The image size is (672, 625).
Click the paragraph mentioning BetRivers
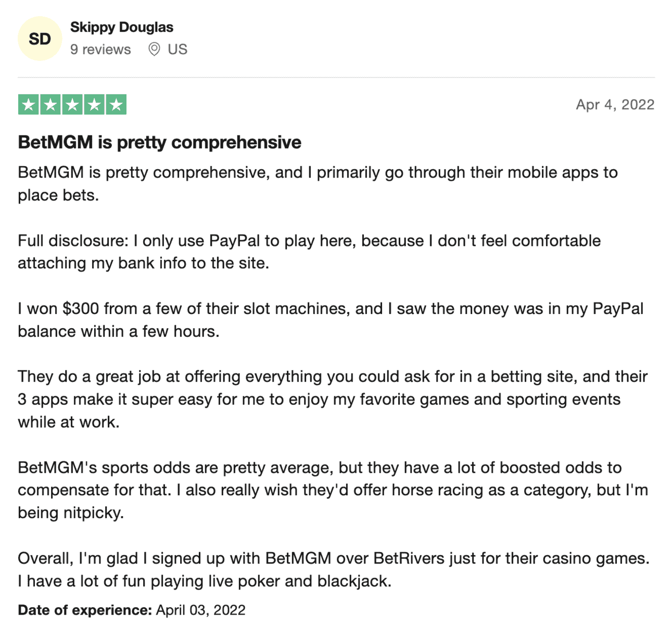click(334, 569)
